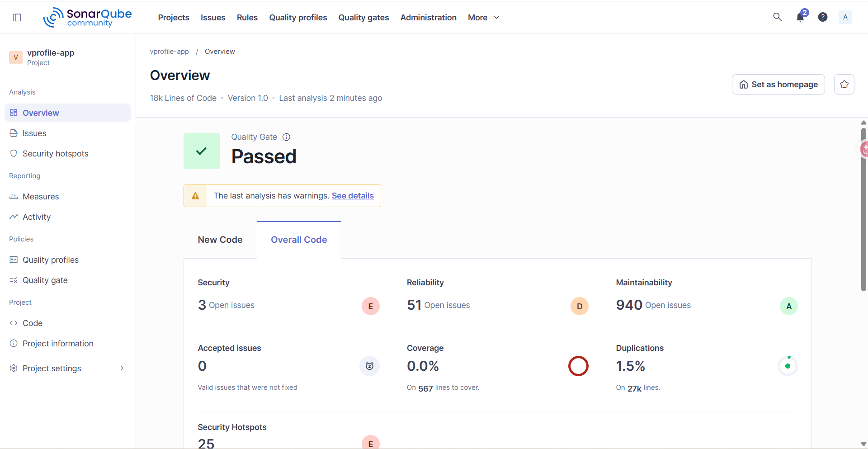Click the Coverage red circle indicator
Screen dimensions: 868x449
point(578,366)
